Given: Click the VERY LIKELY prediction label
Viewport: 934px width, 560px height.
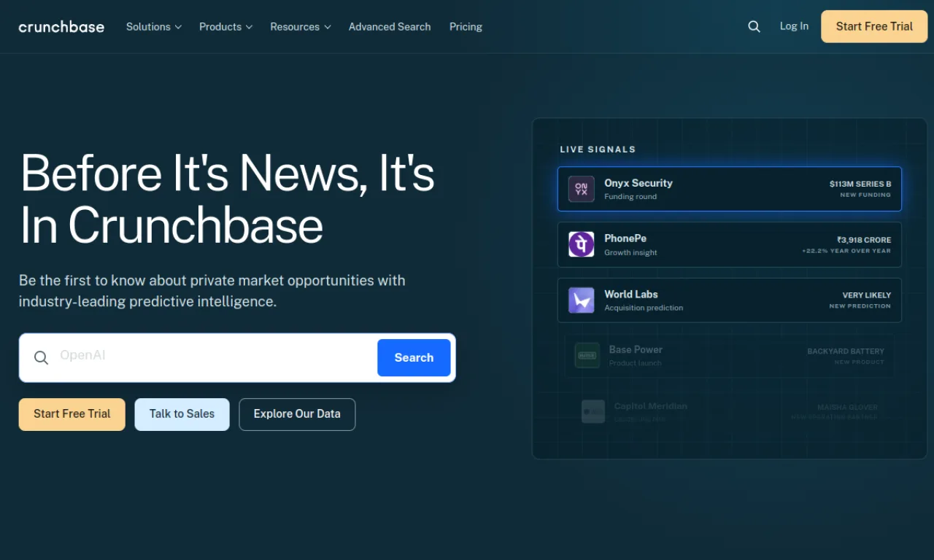Looking at the screenshot, I should coord(867,295).
